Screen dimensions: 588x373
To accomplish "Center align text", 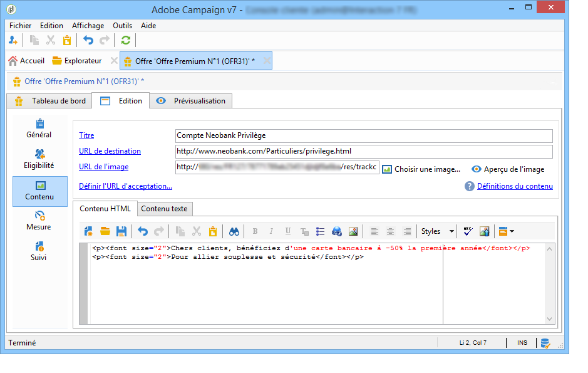I will pyautogui.click(x=390, y=231).
